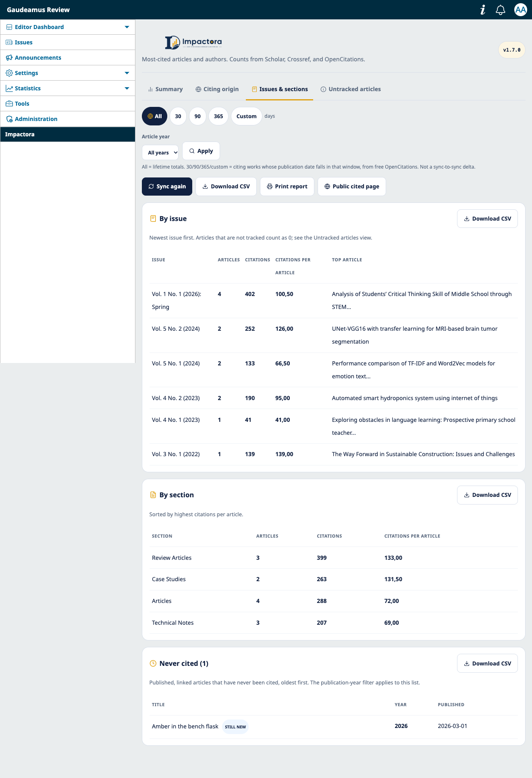
Task: Click the Issues sidebar icon
Action: click(x=9, y=42)
